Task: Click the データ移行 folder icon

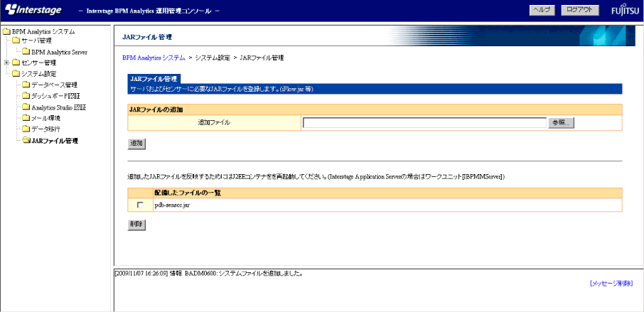Action: (x=26, y=129)
